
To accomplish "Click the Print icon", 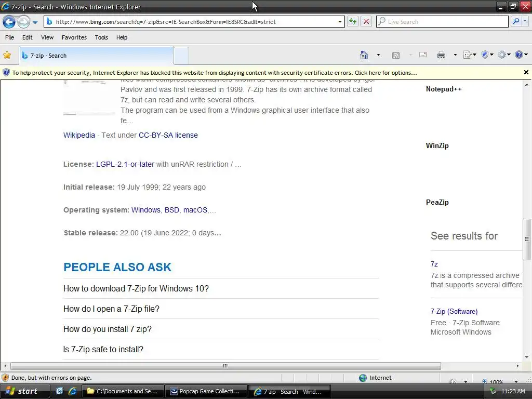I will pos(441,55).
